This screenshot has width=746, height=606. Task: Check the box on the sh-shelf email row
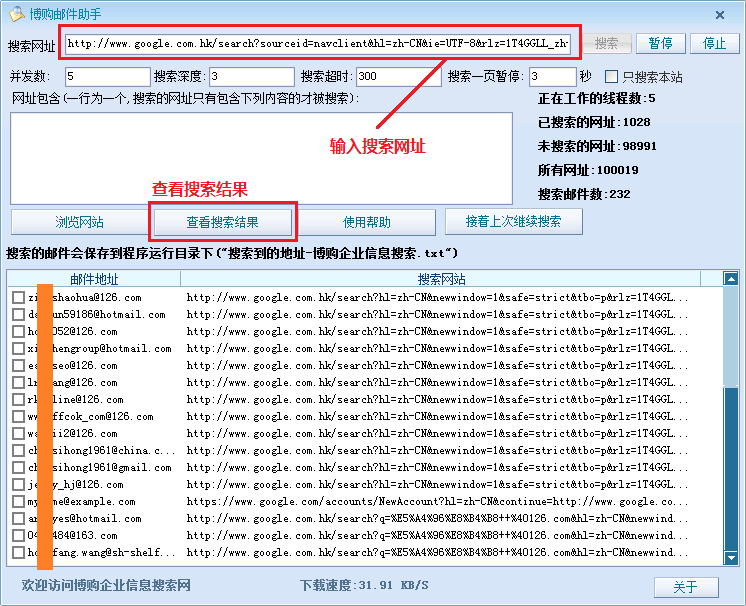(18, 553)
